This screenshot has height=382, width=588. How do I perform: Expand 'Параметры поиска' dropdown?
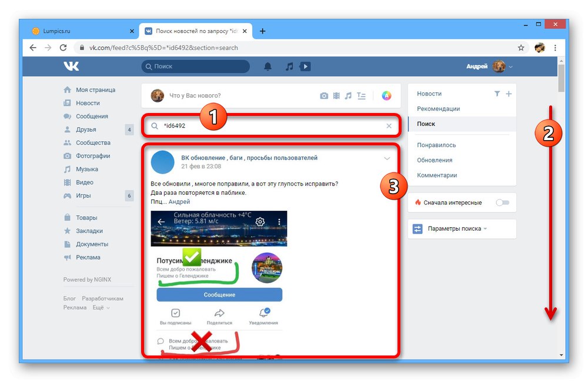(x=457, y=228)
